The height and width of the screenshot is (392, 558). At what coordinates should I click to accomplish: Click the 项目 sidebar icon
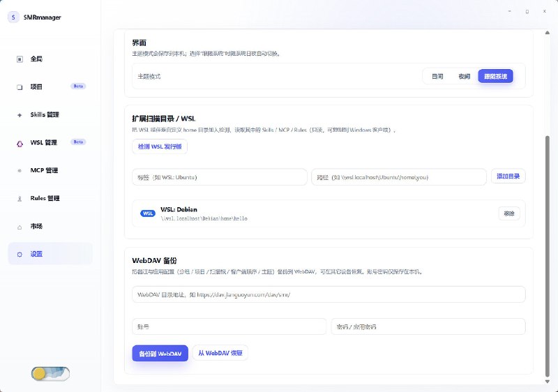(20, 87)
